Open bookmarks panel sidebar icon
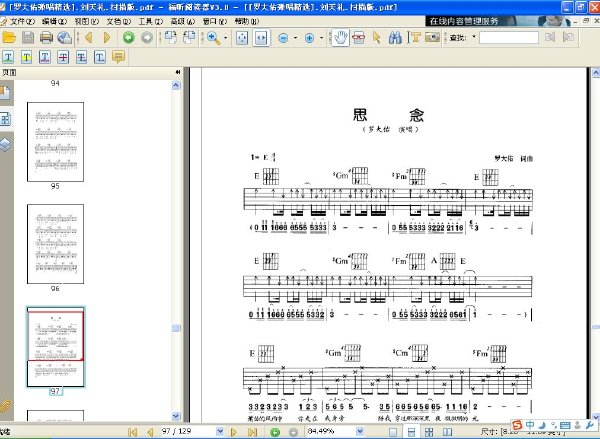 click(5, 93)
